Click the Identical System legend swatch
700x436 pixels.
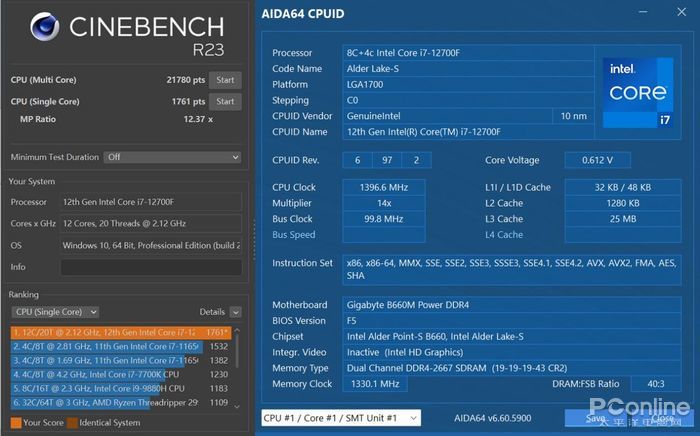[x=72, y=423]
